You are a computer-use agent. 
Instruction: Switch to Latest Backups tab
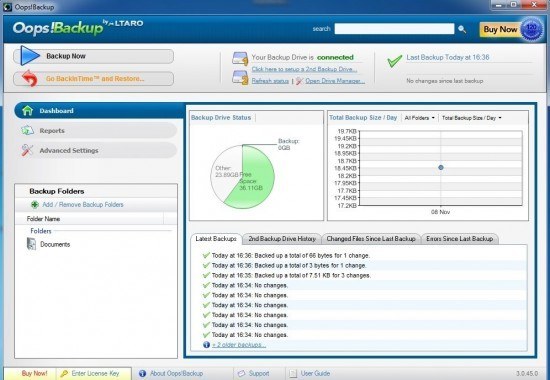216,239
